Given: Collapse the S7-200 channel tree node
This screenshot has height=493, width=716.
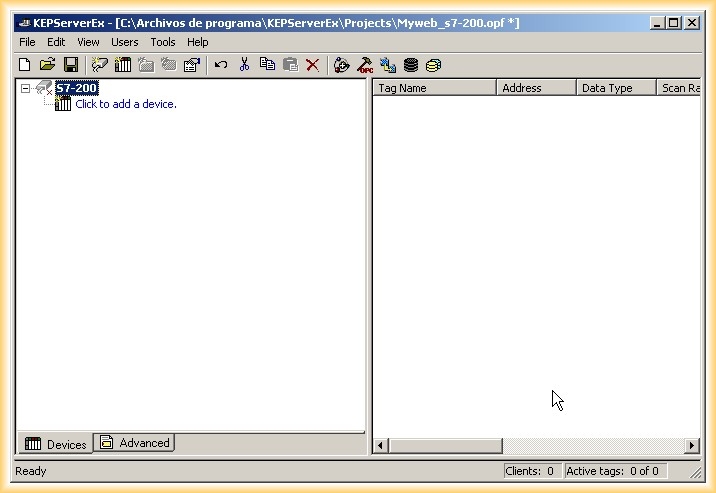Looking at the screenshot, I should (x=26, y=89).
